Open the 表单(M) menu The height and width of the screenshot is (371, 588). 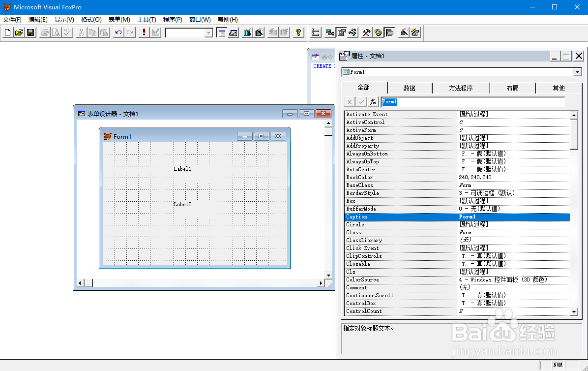coord(119,20)
